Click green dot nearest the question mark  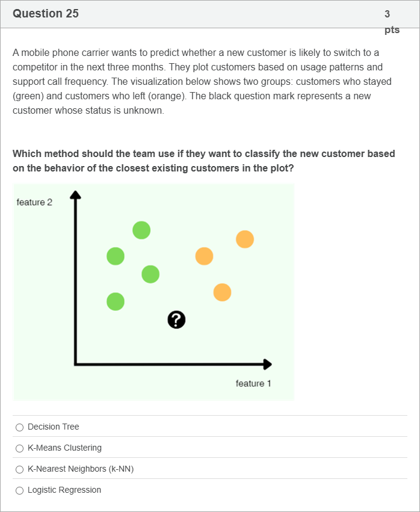tap(150, 274)
